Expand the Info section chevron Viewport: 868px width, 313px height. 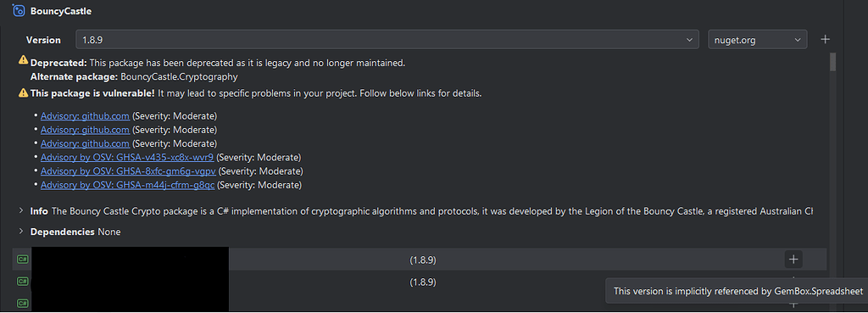pyautogui.click(x=21, y=211)
